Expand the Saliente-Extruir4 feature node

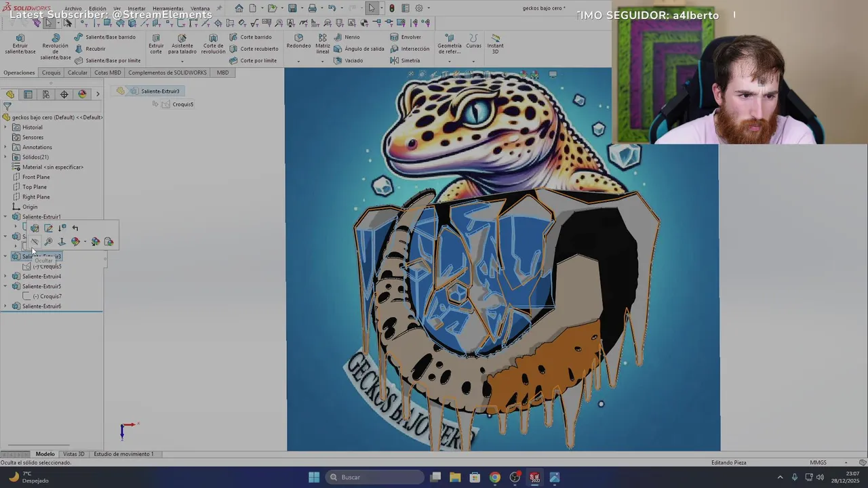coord(6,277)
